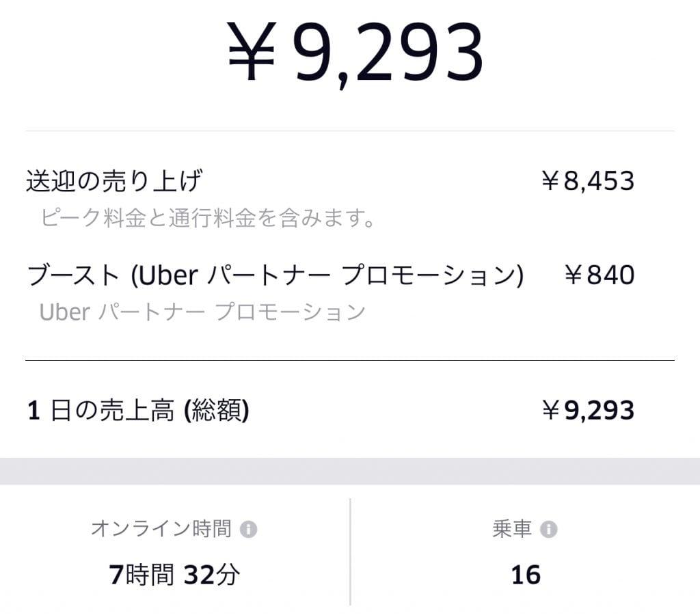
Task: Click the info icon beside オンライン時間
Action: (249, 530)
